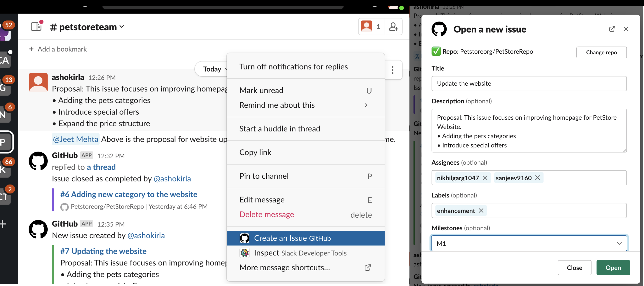
Task: Choose Pin to channel from the context menu
Action: pos(264,176)
